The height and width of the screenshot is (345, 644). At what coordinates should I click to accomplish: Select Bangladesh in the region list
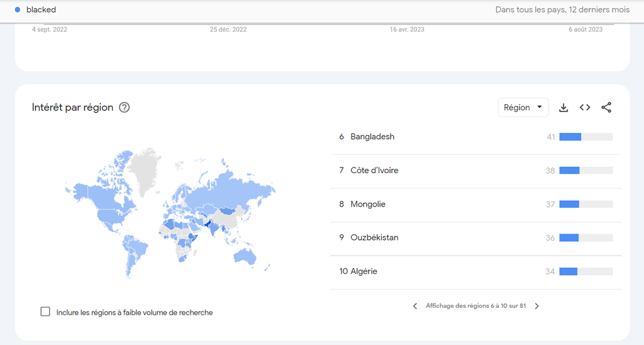tap(372, 137)
